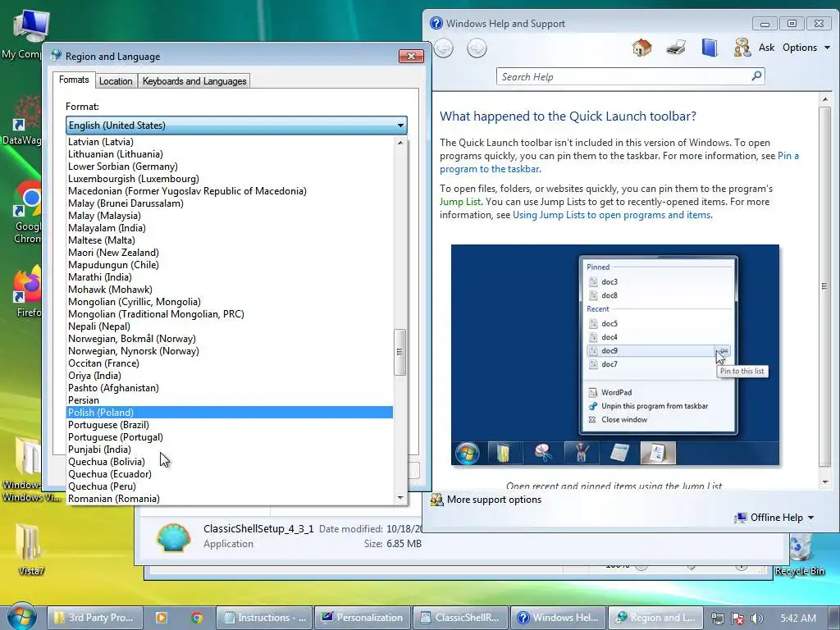The image size is (840, 630).
Task: Open Browse Help book icon
Action: tap(710, 48)
